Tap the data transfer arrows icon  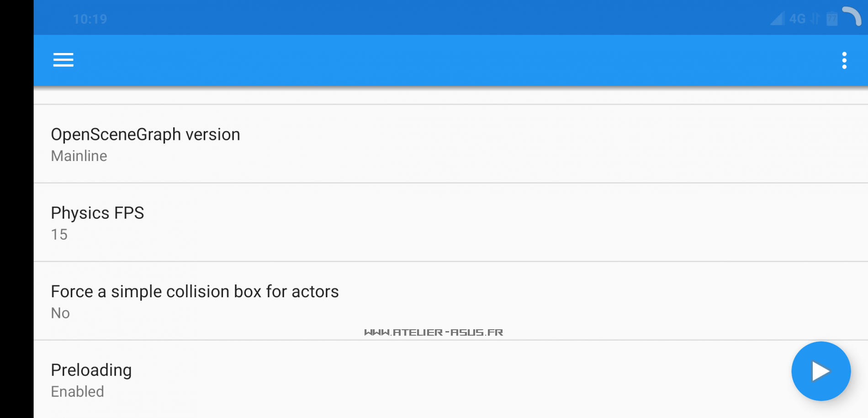coord(815,19)
